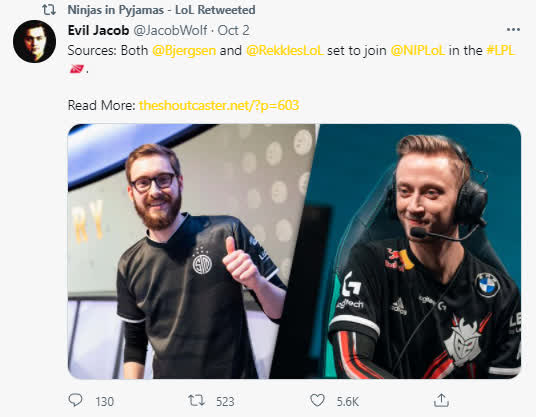Click the retweeted indicator icon at top
The height and width of the screenshot is (417, 536).
pyautogui.click(x=49, y=10)
